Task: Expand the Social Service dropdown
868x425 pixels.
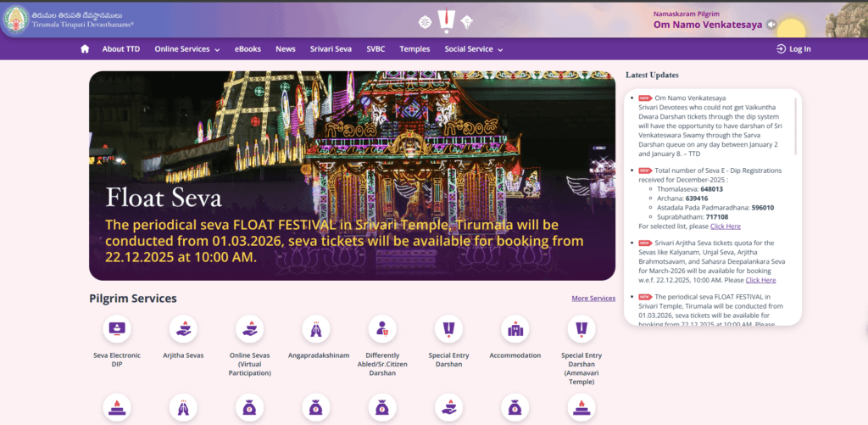Action: [474, 48]
